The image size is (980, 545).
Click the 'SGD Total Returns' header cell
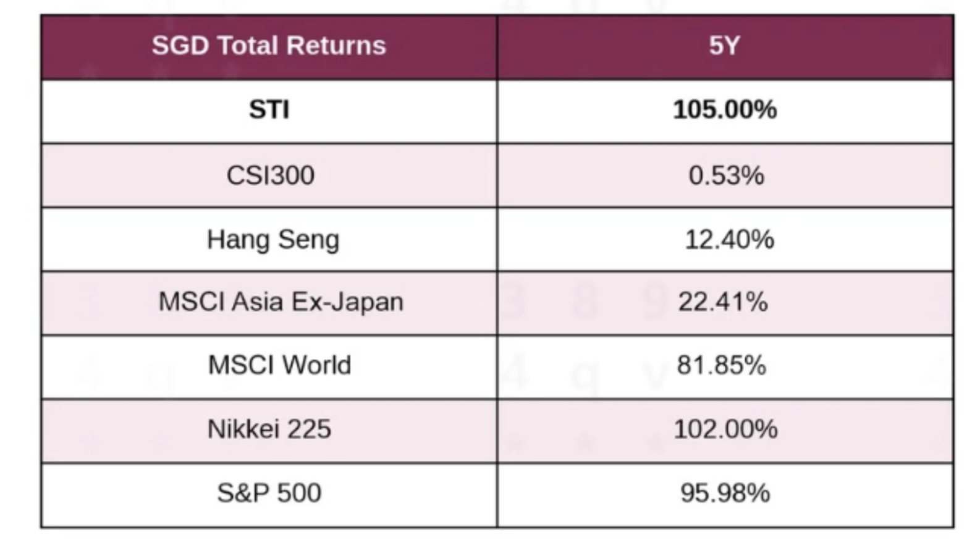[269, 46]
